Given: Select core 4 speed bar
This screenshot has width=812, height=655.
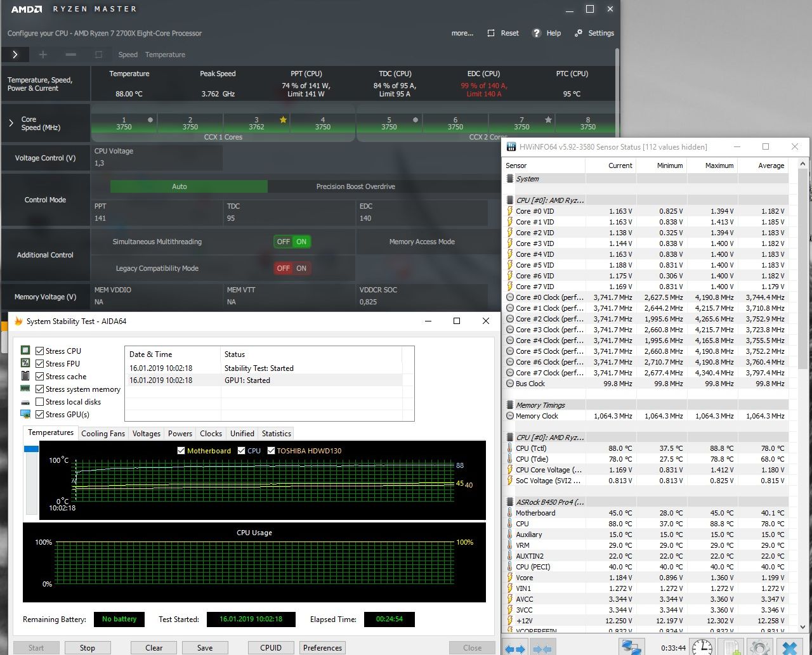Looking at the screenshot, I should coord(323,124).
